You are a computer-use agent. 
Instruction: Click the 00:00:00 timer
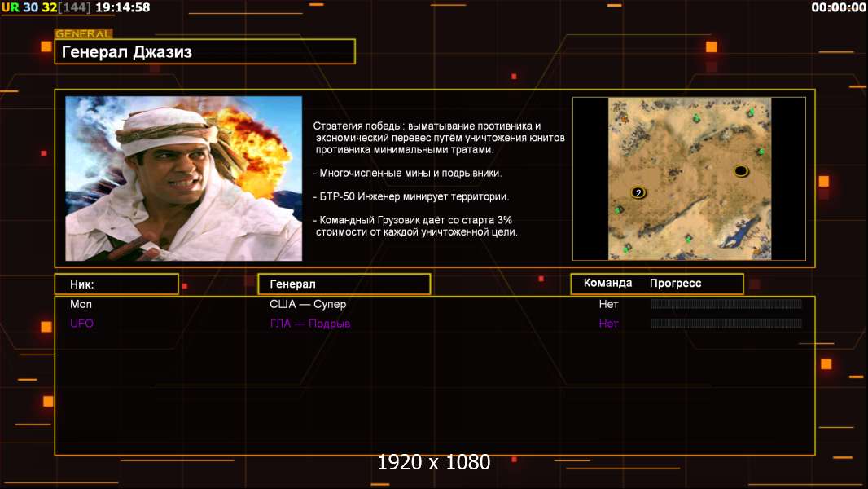[x=838, y=7]
